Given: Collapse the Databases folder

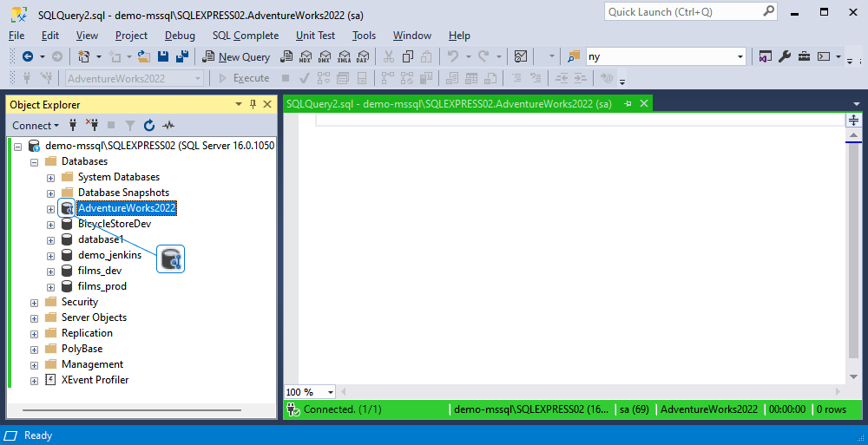Looking at the screenshot, I should (x=35, y=162).
